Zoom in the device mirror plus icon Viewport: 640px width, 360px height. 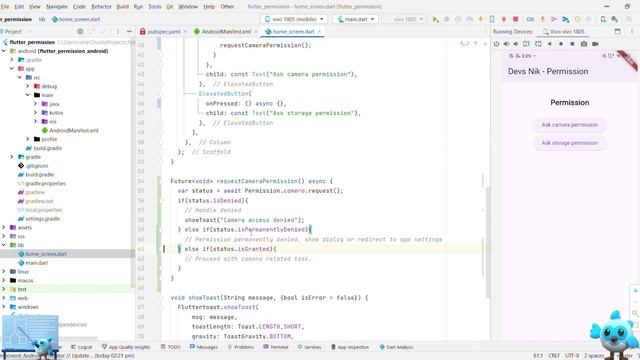click(636, 291)
